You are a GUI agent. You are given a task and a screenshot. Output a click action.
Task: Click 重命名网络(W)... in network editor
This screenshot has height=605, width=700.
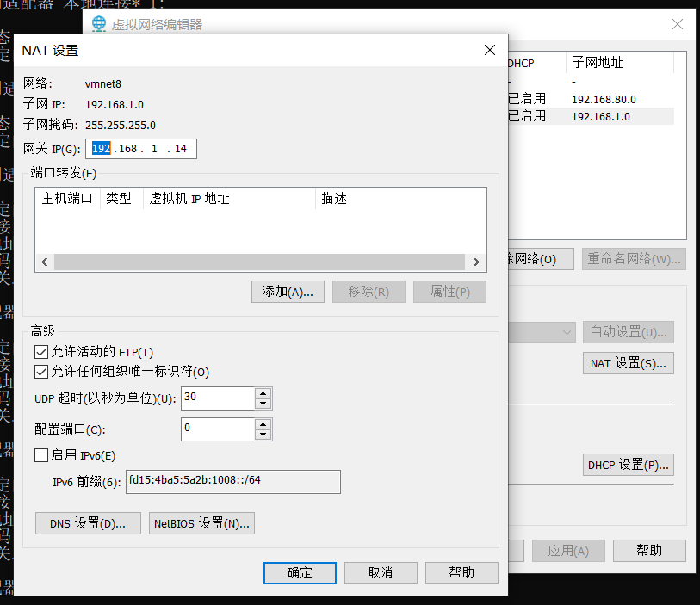click(x=634, y=259)
